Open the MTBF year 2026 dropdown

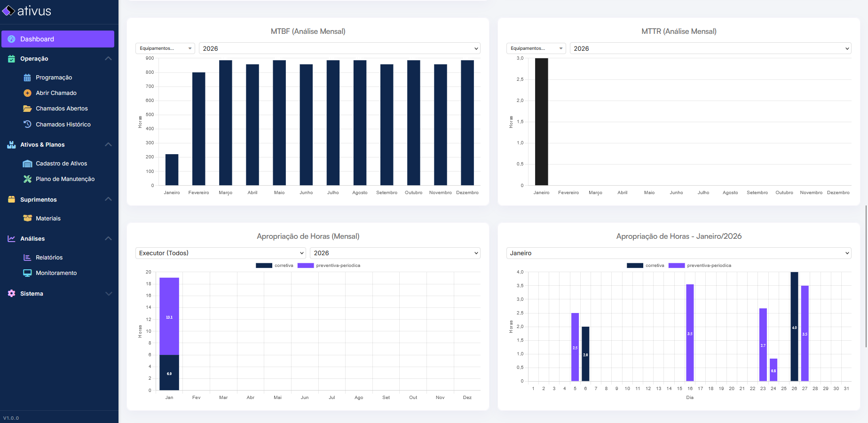339,48
